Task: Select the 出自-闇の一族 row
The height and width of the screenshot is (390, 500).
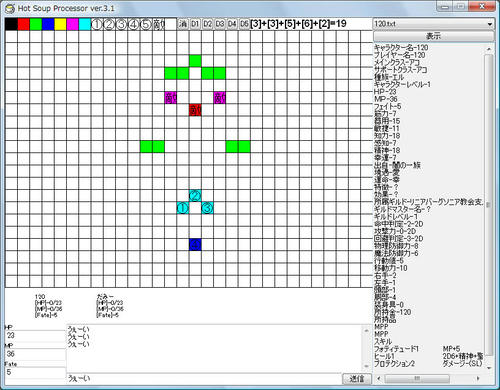Action: pyautogui.click(x=397, y=165)
